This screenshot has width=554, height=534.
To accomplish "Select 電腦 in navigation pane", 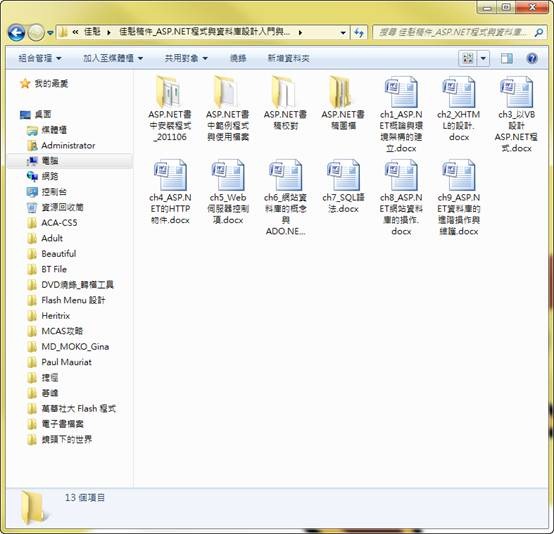I will (x=42, y=161).
